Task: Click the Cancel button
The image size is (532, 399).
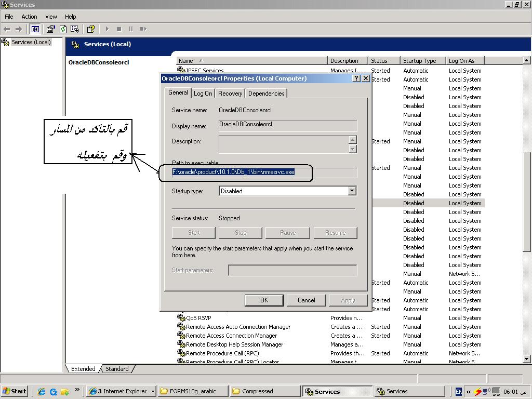Action: pyautogui.click(x=306, y=300)
